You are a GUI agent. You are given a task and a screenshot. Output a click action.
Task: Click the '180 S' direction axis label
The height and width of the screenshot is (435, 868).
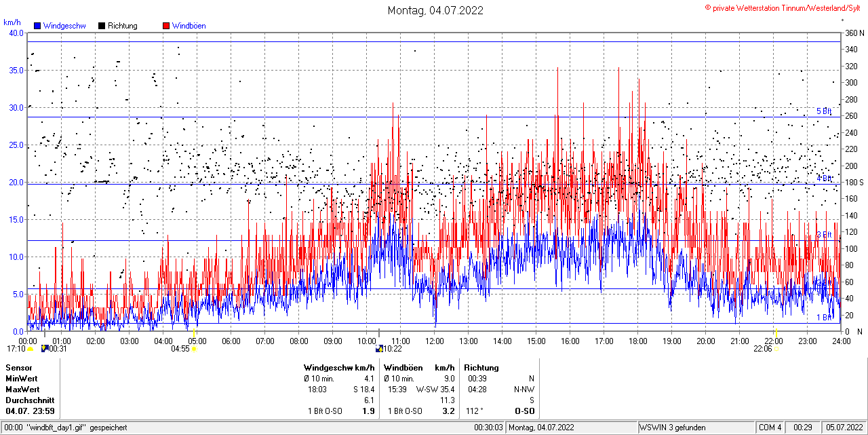(853, 182)
